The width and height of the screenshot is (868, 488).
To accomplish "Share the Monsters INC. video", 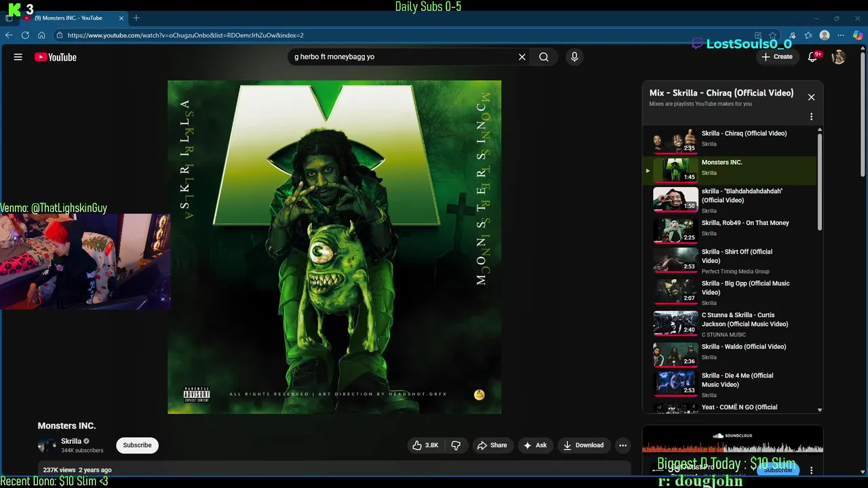I will tap(492, 445).
